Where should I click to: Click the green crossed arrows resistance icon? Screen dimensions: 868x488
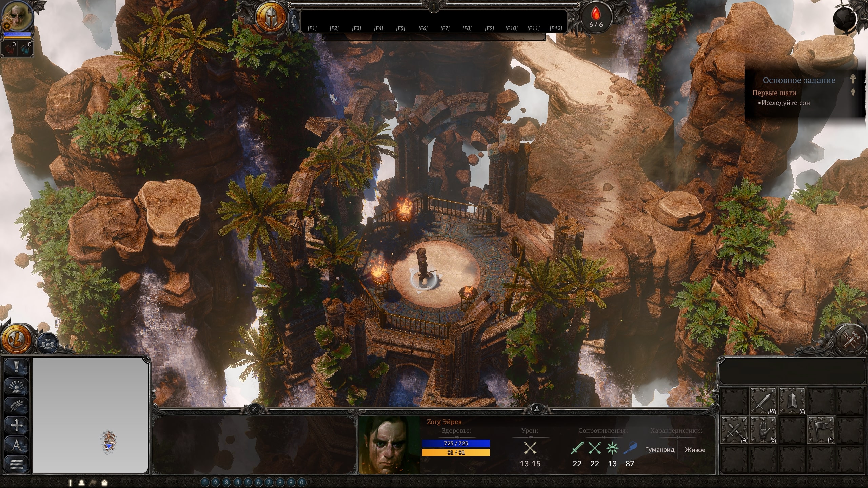(x=594, y=448)
